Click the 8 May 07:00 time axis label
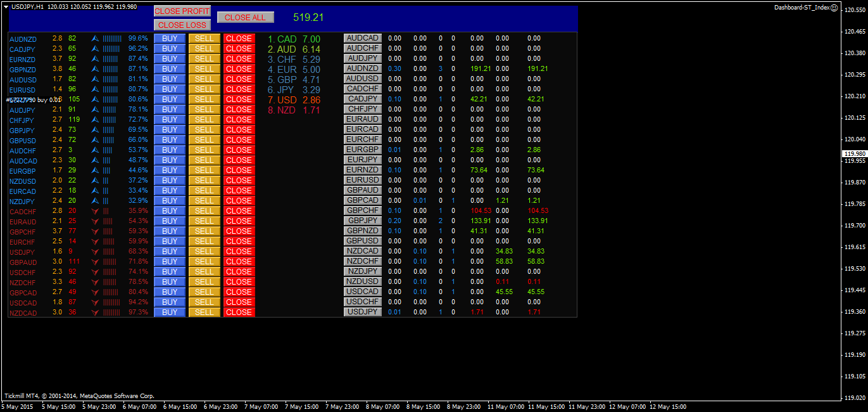Viewport: 868px width, 412px height. point(383,407)
